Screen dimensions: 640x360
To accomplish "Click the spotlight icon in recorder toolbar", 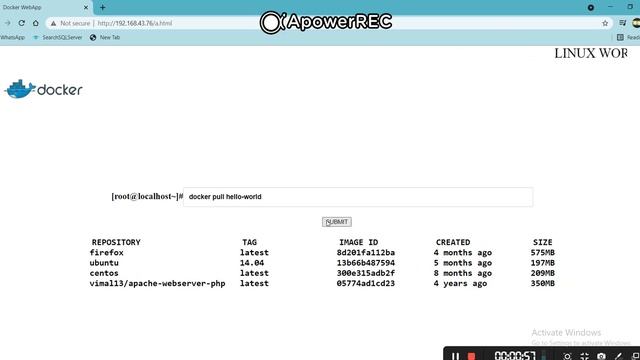I will 567,356.
